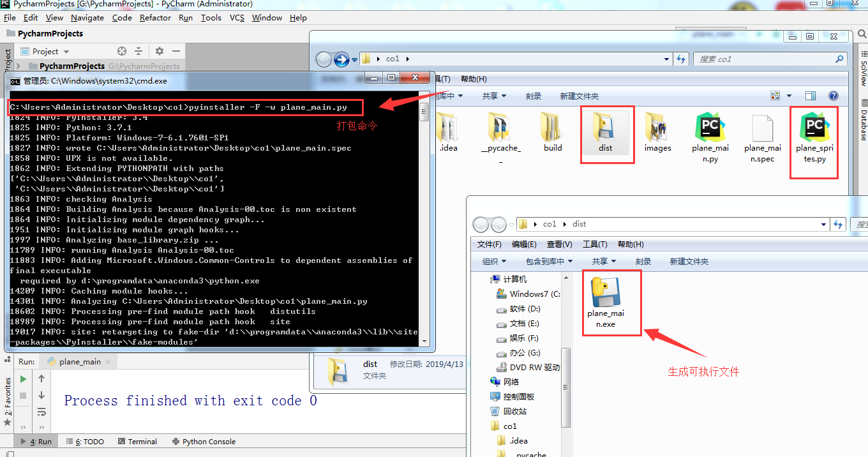
Task: Open recent locations dropdown in co1 window
Action: (355, 59)
